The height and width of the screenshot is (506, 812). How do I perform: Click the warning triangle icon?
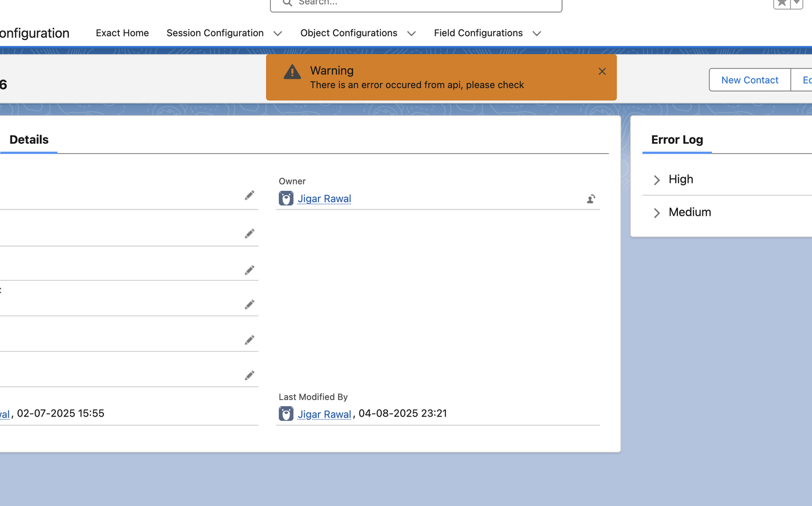292,71
